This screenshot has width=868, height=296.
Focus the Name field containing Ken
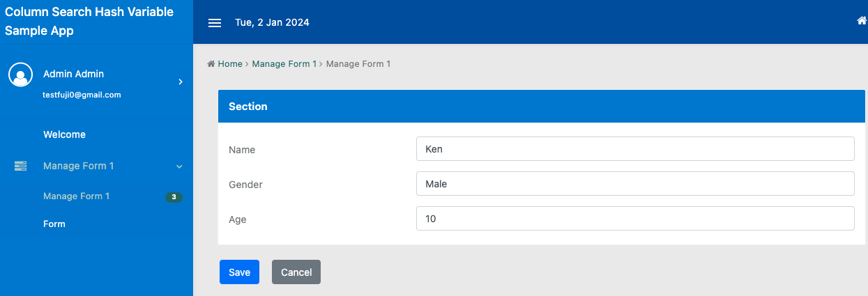click(x=634, y=149)
